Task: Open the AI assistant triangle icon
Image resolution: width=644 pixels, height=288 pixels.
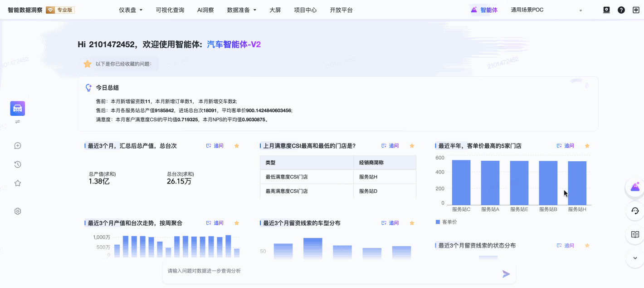Action: 635,188
